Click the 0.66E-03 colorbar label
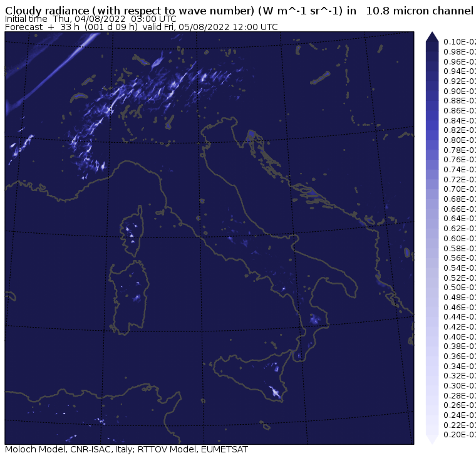The width and height of the screenshot is (476, 458). pyautogui.click(x=459, y=209)
